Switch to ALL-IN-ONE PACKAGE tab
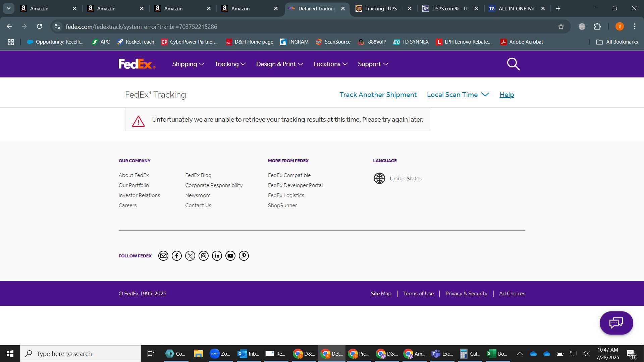Viewport: 644px width, 362px height. click(x=517, y=8)
